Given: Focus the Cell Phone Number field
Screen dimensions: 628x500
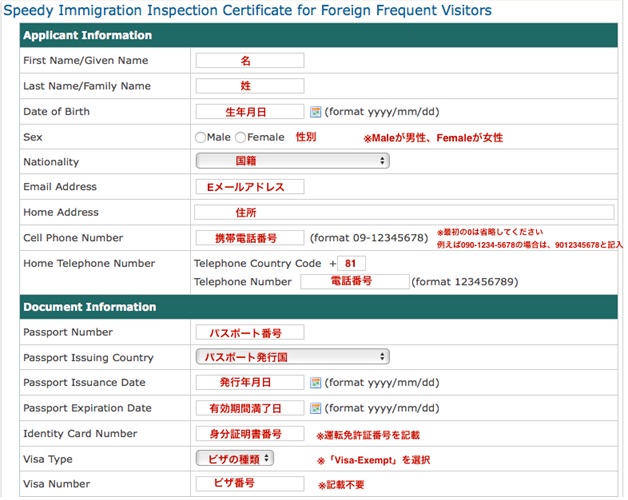Looking at the screenshot, I should 250,238.
